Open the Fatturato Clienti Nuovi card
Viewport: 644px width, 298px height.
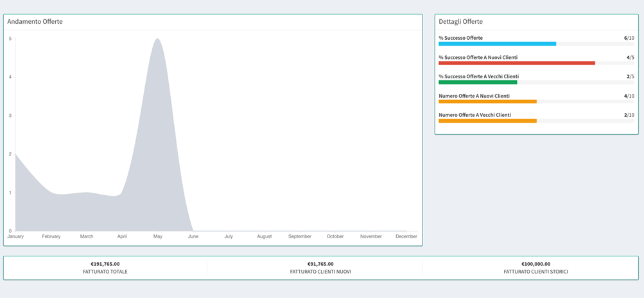pyautogui.click(x=320, y=268)
